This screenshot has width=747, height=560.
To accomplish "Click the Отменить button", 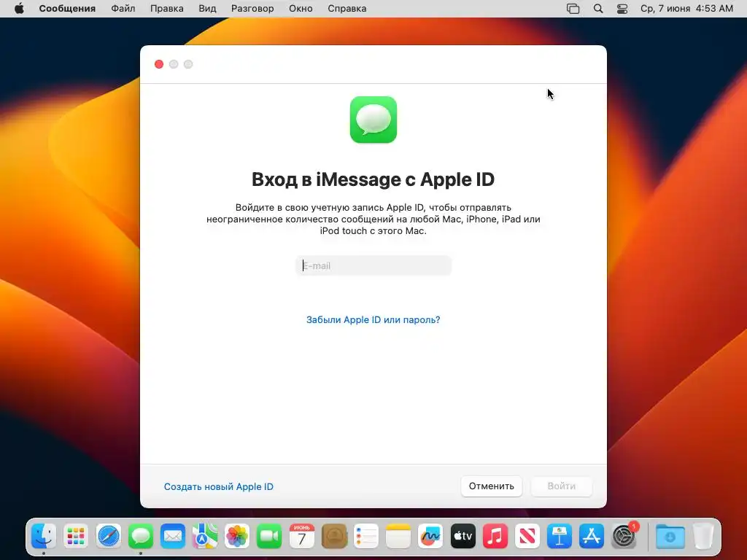I will click(x=491, y=486).
